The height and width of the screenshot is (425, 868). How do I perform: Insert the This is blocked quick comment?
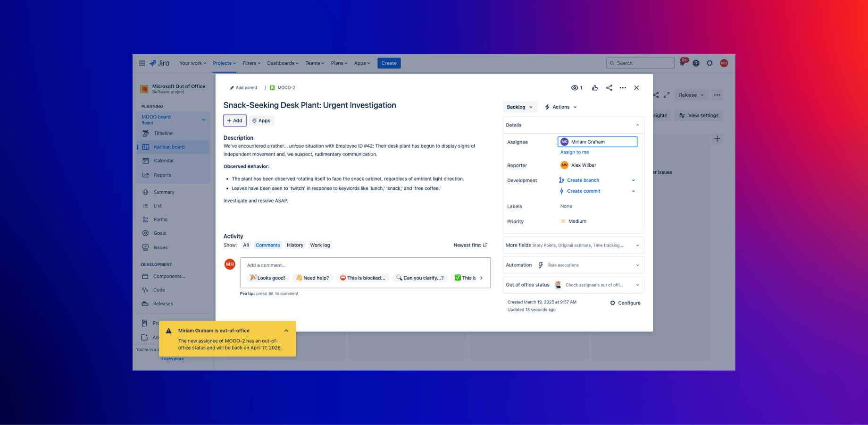pyautogui.click(x=362, y=278)
